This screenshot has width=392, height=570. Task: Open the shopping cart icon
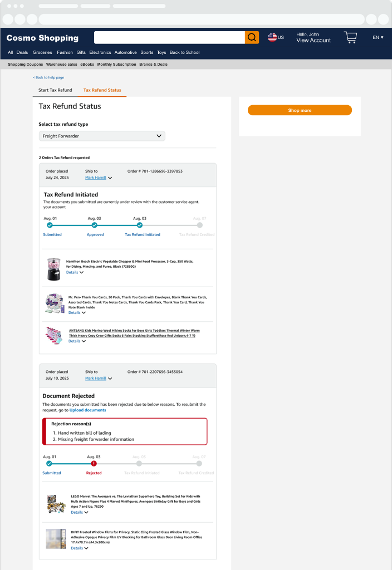(x=351, y=37)
